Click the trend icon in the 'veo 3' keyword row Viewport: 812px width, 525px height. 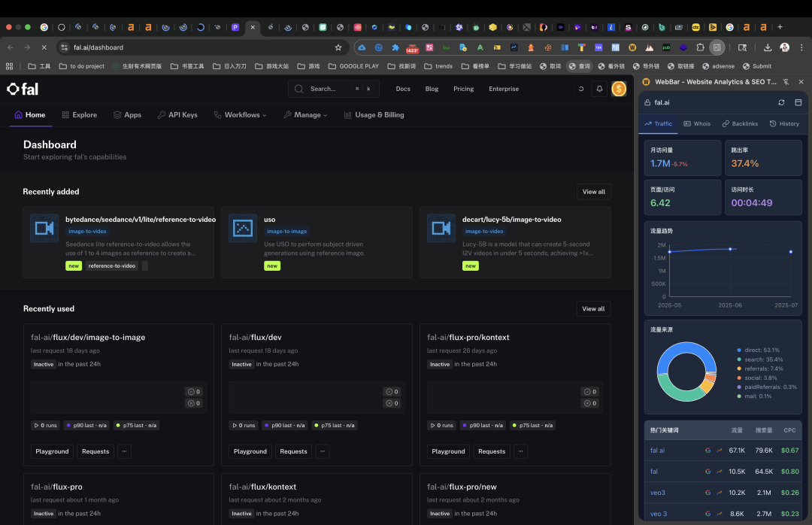click(720, 514)
